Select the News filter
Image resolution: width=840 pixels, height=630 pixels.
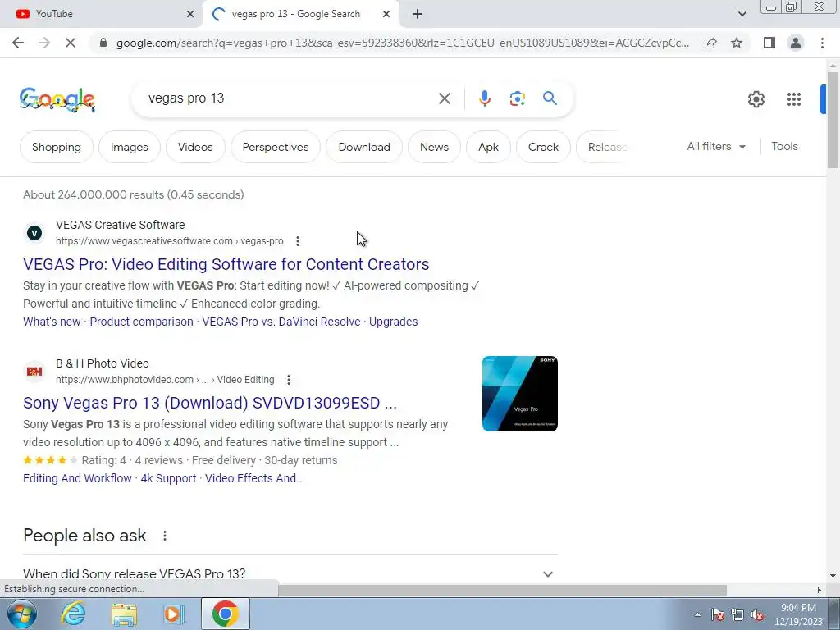434,147
